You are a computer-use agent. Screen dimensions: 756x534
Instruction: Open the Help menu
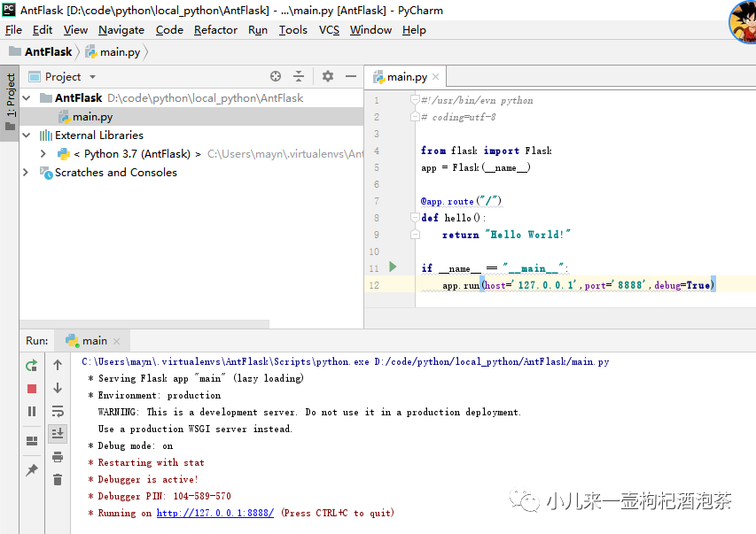pyautogui.click(x=414, y=30)
